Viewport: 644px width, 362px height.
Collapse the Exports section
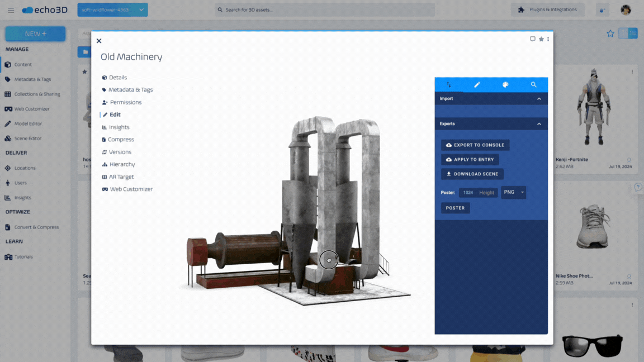539,124
